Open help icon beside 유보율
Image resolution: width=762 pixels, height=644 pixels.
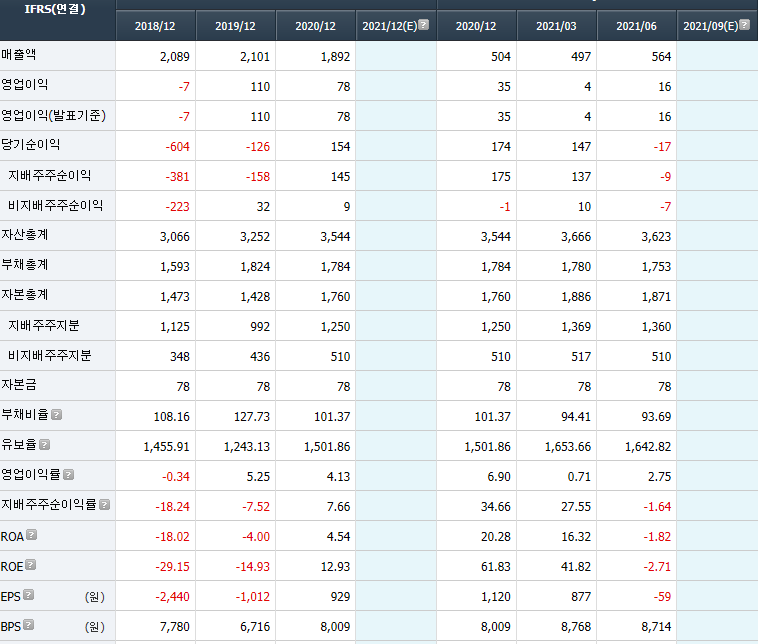44,445
